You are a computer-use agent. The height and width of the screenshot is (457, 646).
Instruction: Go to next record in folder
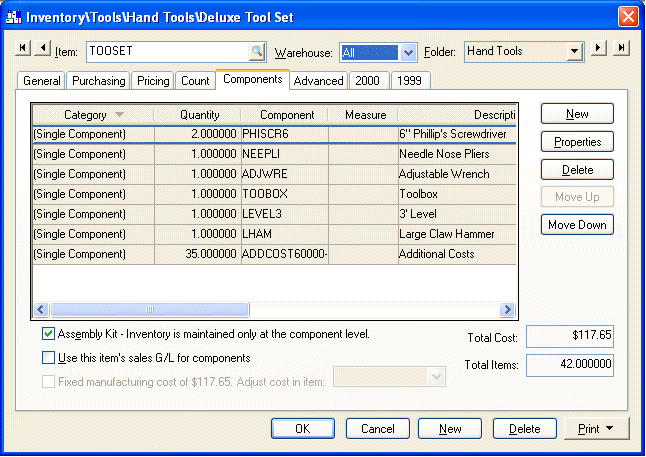(599, 49)
